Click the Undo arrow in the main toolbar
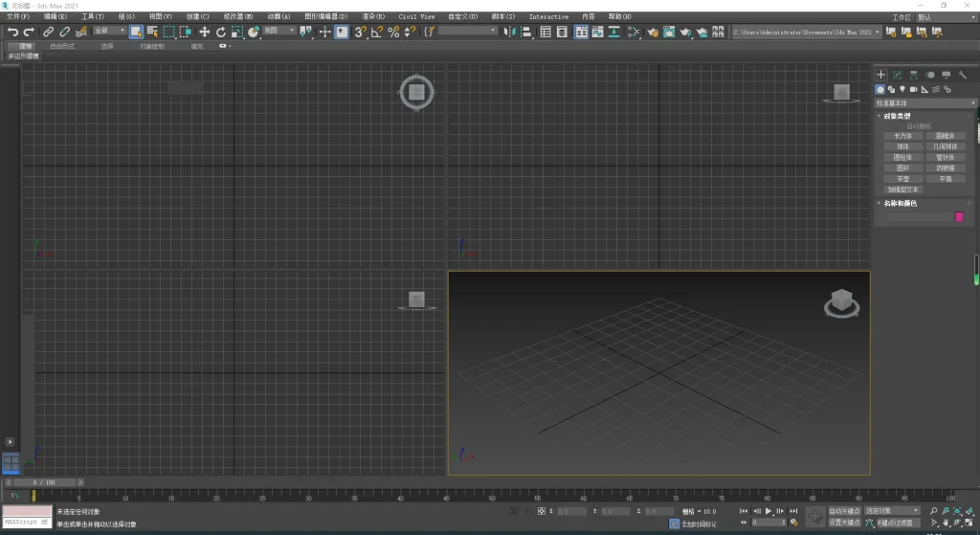 tap(12, 32)
